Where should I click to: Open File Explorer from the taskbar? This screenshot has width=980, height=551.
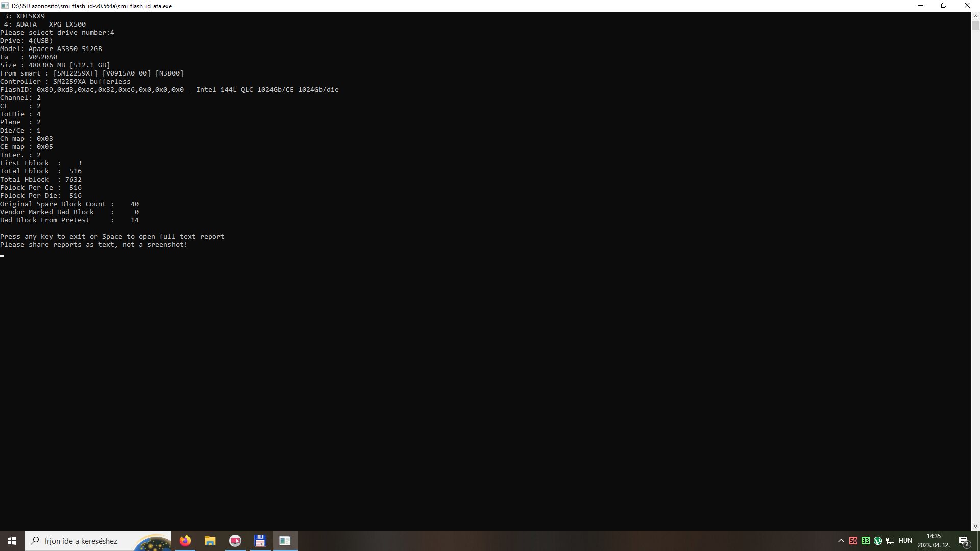[x=210, y=541]
